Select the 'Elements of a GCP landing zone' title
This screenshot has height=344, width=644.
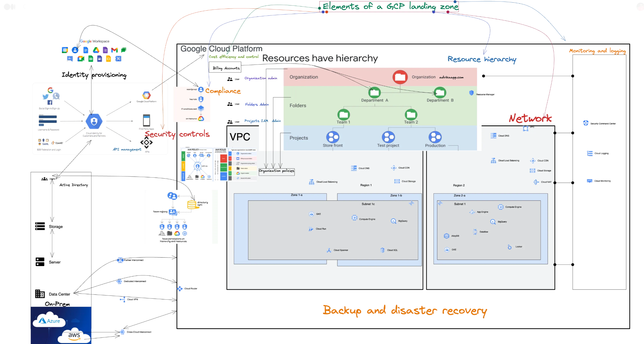point(390,6)
